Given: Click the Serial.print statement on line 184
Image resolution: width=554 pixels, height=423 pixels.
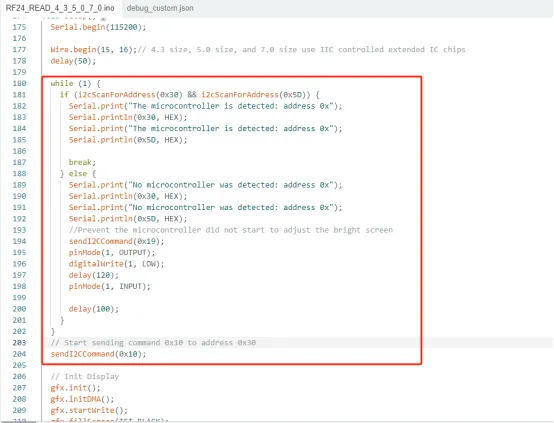Looking at the screenshot, I should 205,129.
